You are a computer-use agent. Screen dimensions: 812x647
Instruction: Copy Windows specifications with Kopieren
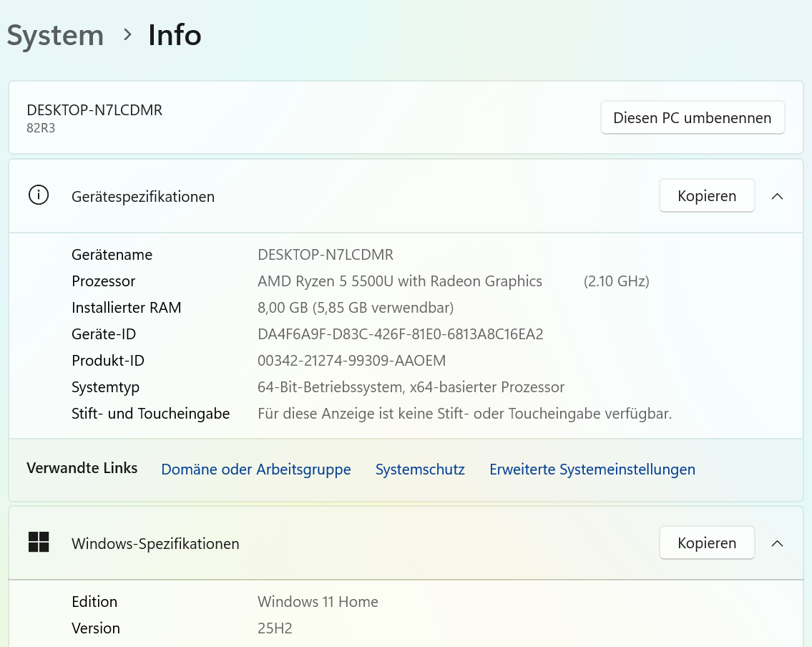[707, 543]
